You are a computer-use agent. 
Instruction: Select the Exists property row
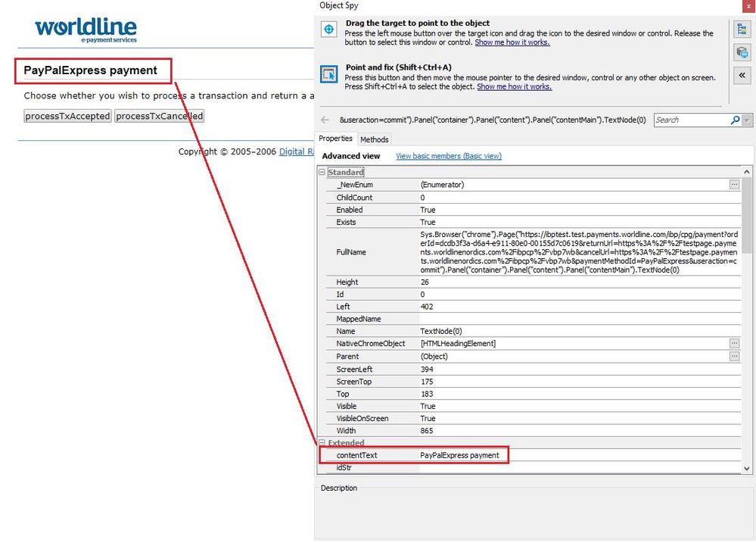(x=533, y=222)
